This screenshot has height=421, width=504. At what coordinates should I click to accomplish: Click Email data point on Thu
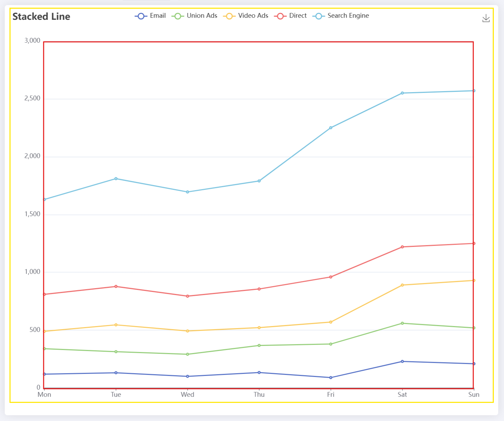[259, 373]
